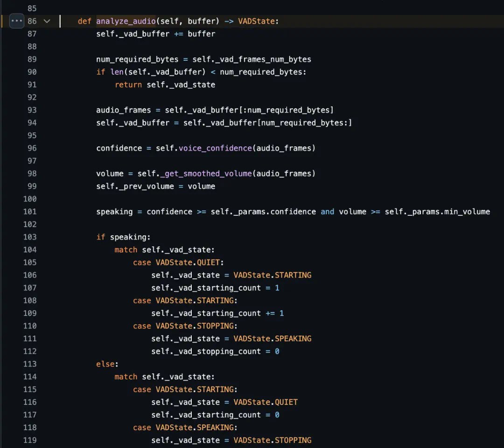The width and height of the screenshot is (504, 448).
Task: Click the voice_confidence method call
Action: [x=216, y=148]
